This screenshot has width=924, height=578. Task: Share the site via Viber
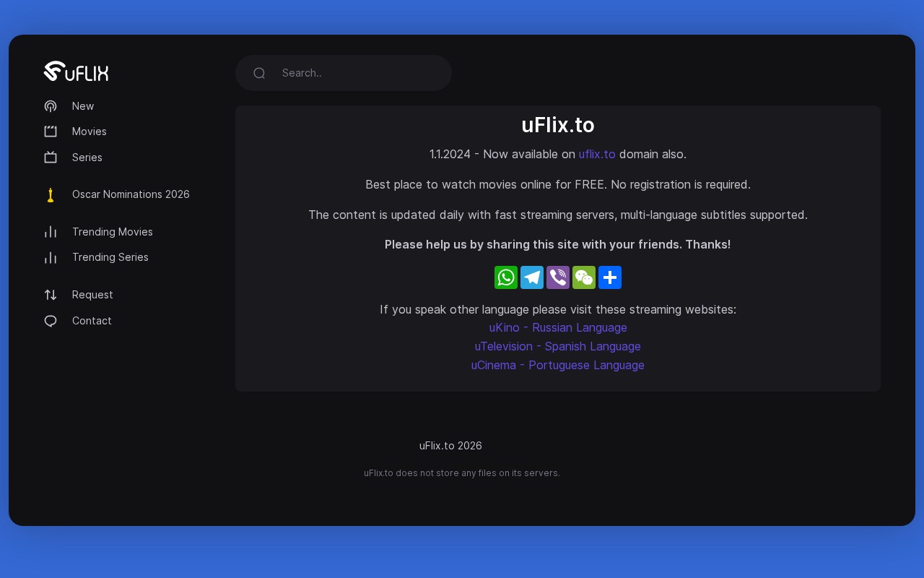(558, 277)
